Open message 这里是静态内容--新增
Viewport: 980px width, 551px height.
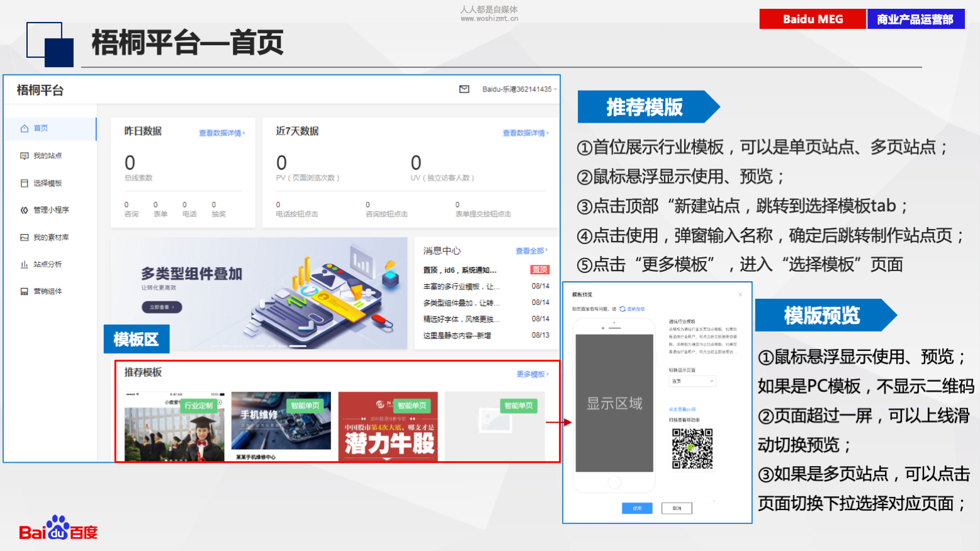[x=457, y=335]
